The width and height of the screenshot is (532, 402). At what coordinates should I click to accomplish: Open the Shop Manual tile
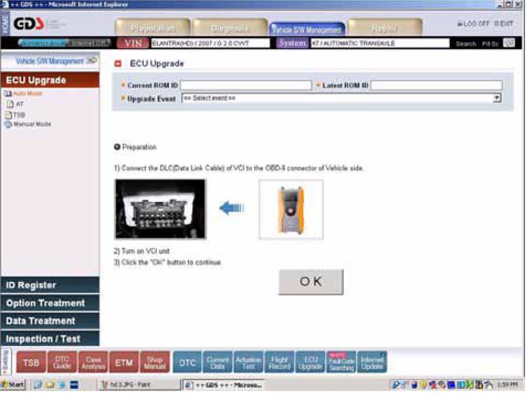click(155, 362)
